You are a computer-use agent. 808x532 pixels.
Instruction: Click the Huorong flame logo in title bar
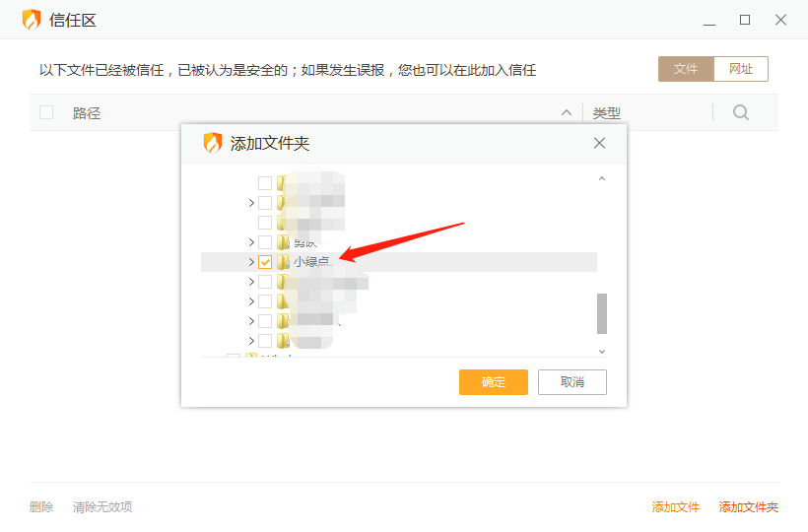(32, 20)
